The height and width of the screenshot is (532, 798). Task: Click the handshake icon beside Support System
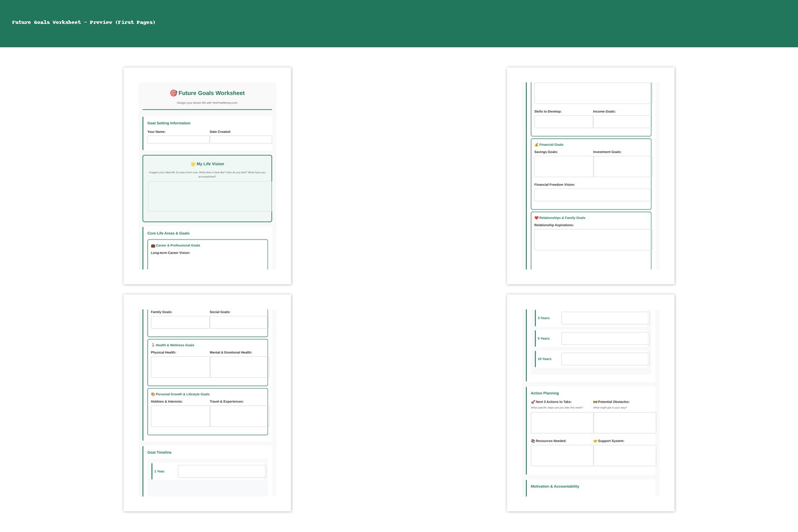pos(595,441)
